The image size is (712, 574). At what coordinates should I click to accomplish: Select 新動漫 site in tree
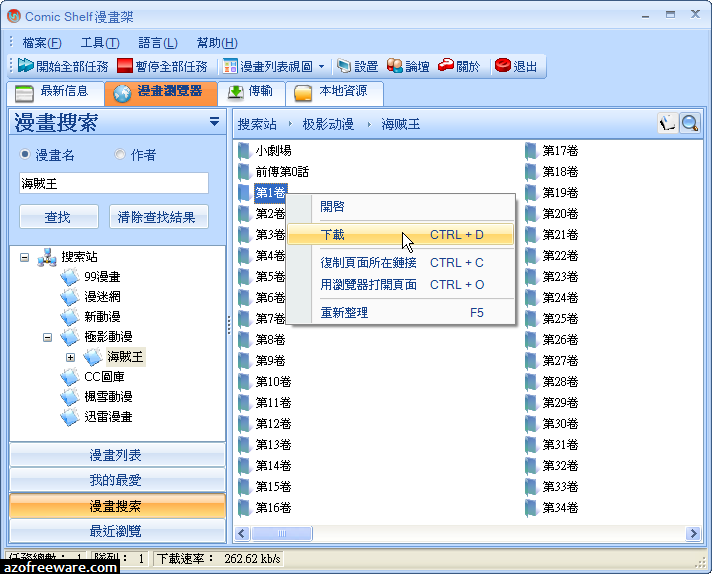click(102, 317)
